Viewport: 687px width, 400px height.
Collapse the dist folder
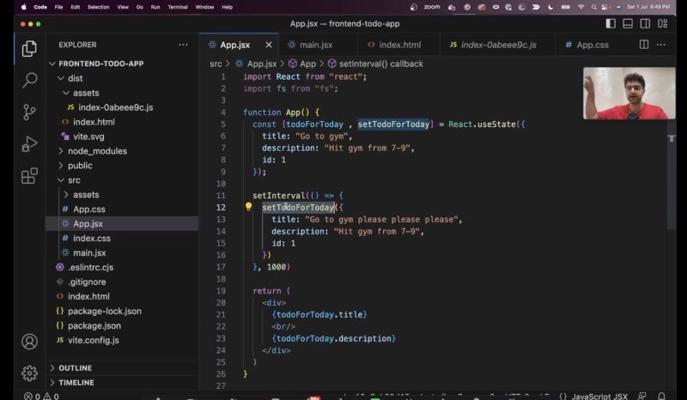pyautogui.click(x=75, y=78)
